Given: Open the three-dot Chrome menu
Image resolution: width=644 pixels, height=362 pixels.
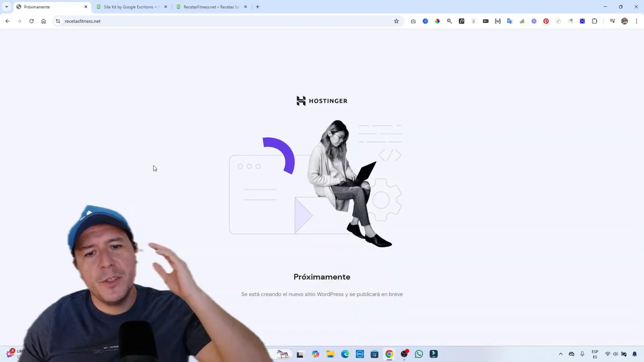Looking at the screenshot, I should 636,21.
